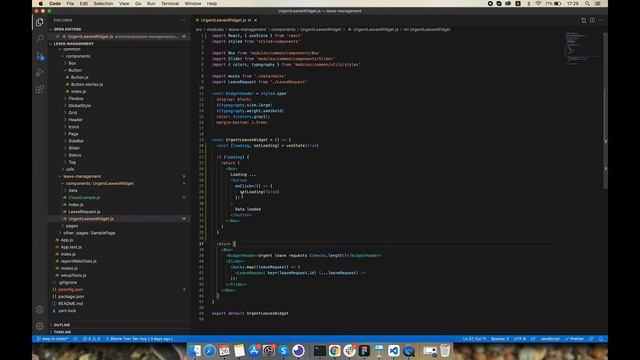Open README.md in the file tree
Viewport: 640px width, 360px height.
point(70,304)
